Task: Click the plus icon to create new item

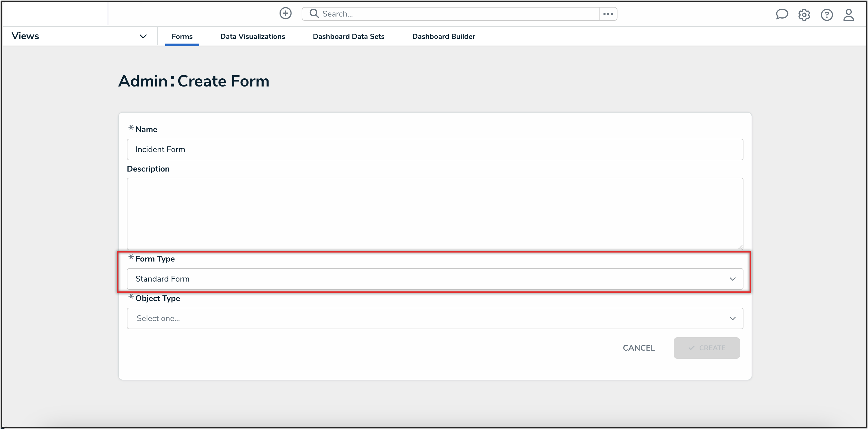Action: [285, 13]
